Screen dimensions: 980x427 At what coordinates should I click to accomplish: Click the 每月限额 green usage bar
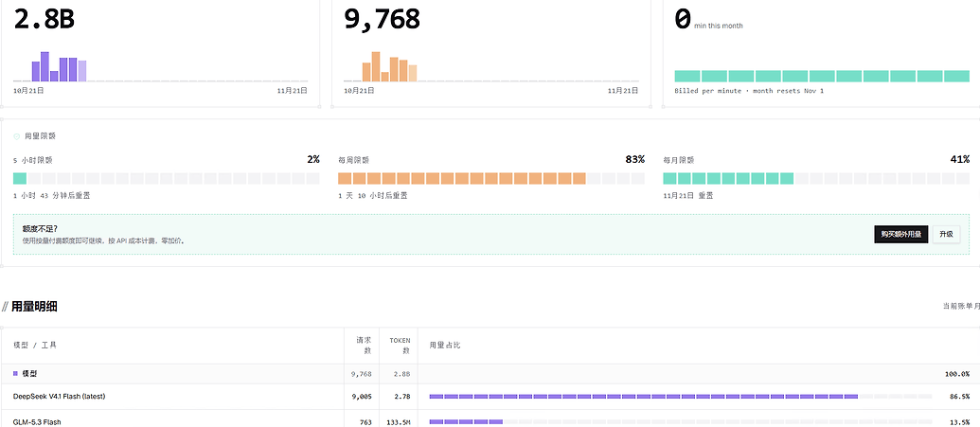coord(816,179)
